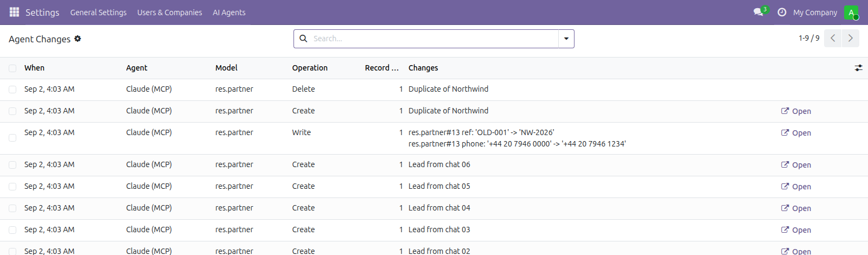Select the Delete operation cell

click(x=303, y=89)
